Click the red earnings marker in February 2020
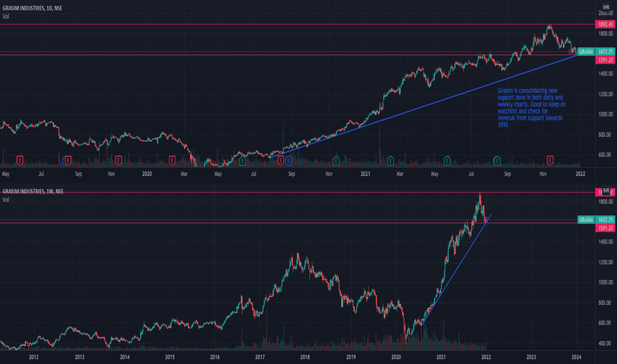 pyautogui.click(x=172, y=160)
